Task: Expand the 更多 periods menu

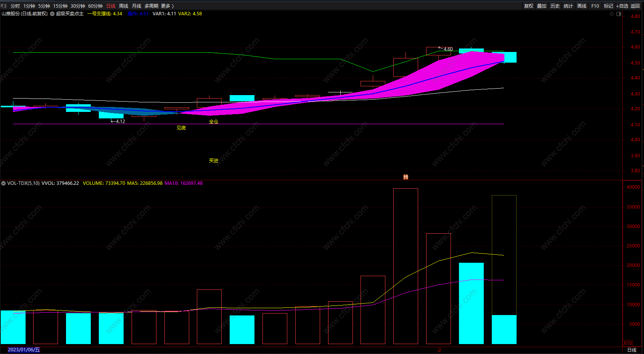Action: (167, 6)
